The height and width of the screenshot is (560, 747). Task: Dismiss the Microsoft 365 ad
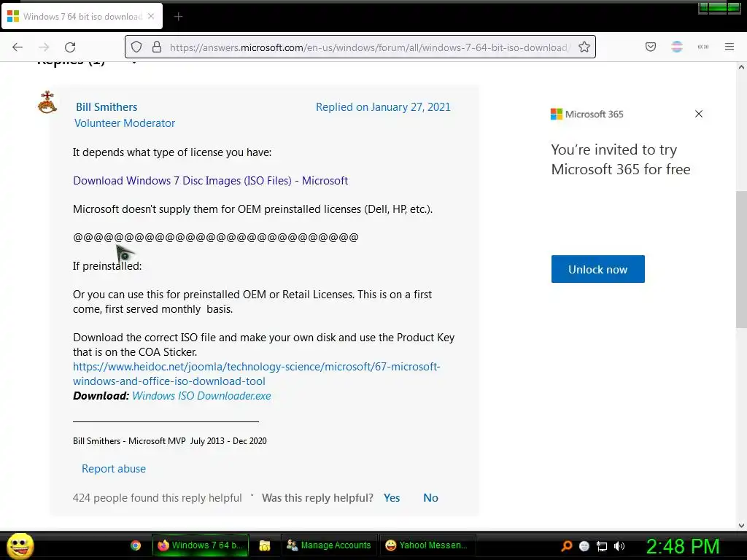698,114
